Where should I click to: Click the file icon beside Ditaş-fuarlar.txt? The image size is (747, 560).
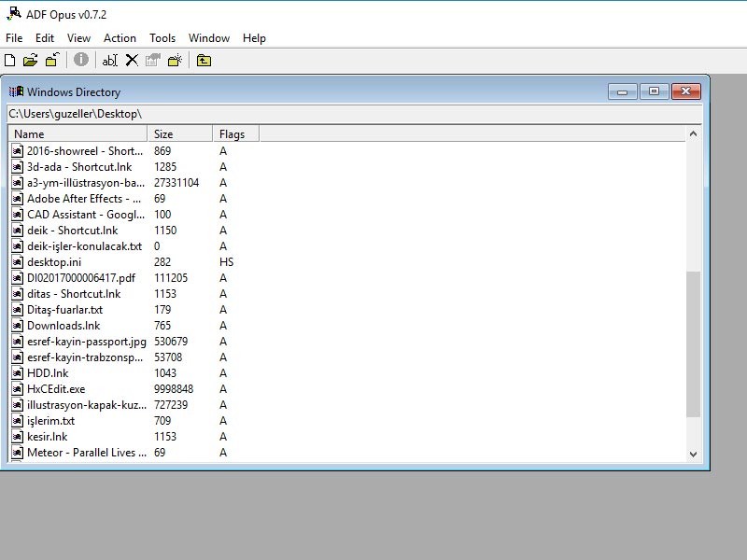(x=17, y=310)
